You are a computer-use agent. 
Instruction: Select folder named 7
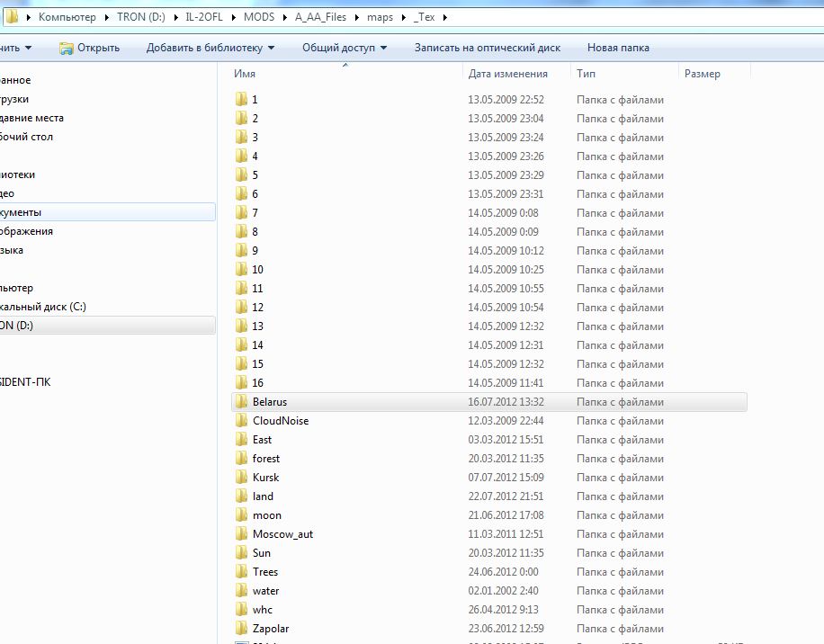255,213
